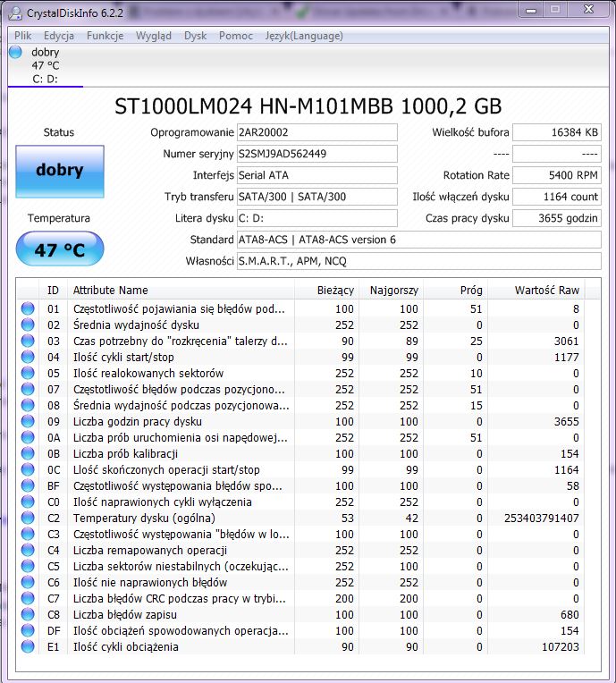The width and height of the screenshot is (616, 683).
Task: Click the Interfejs field Serial ATA
Action: pyautogui.click(x=316, y=175)
